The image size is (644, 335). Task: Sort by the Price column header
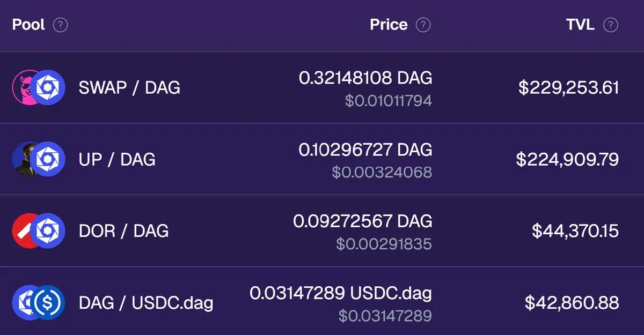click(x=389, y=25)
